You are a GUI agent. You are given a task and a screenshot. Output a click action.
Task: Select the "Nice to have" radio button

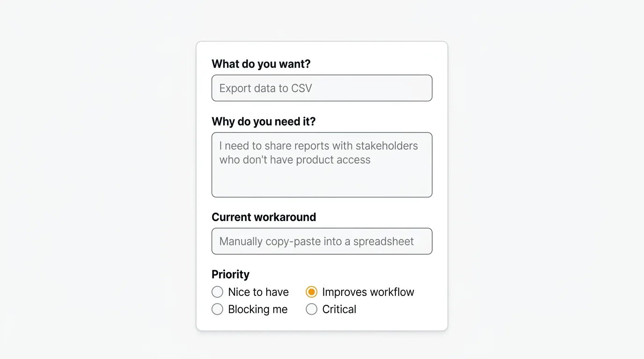pyautogui.click(x=217, y=292)
